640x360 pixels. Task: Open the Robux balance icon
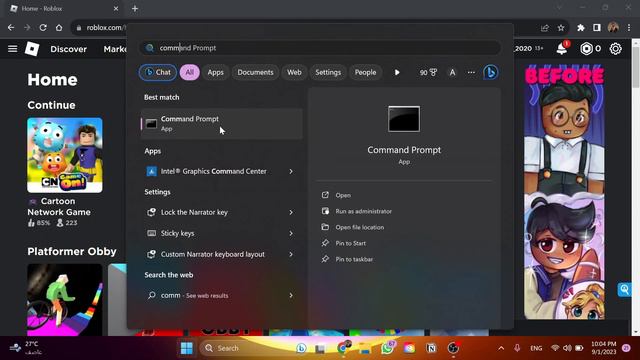click(586, 49)
